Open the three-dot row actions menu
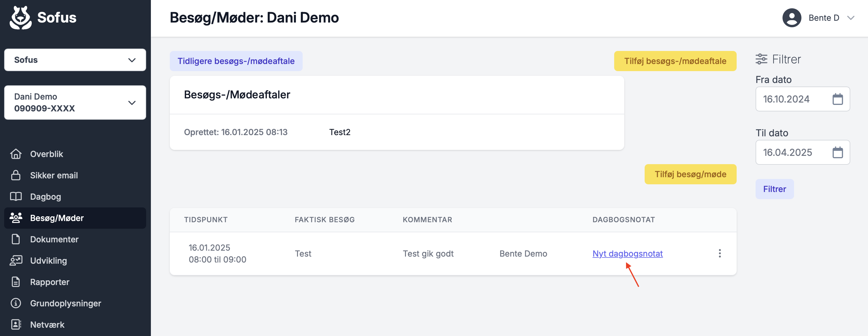Viewport: 868px width, 336px height. point(720,253)
